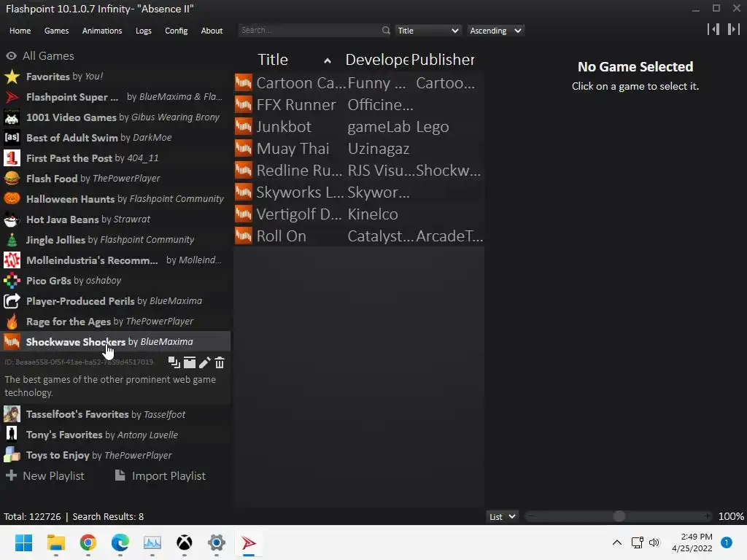Click the Jingle Jollies tree icon

[x=12, y=240]
